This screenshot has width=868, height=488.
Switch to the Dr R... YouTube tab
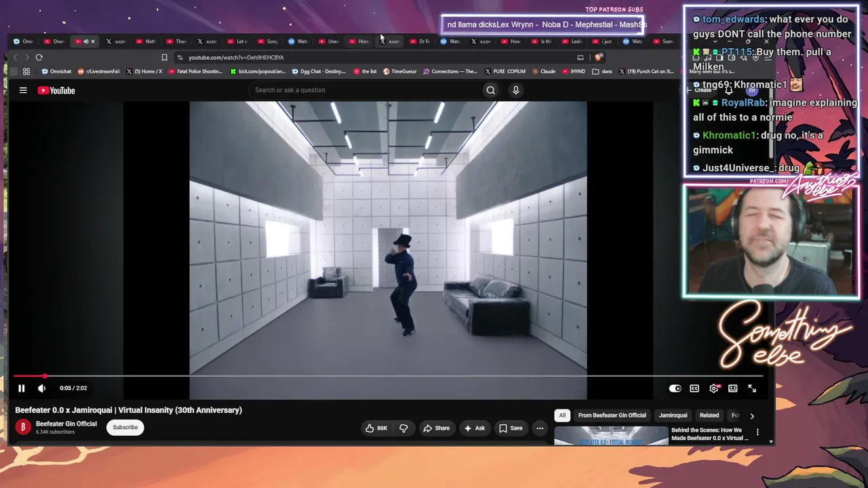tap(420, 41)
